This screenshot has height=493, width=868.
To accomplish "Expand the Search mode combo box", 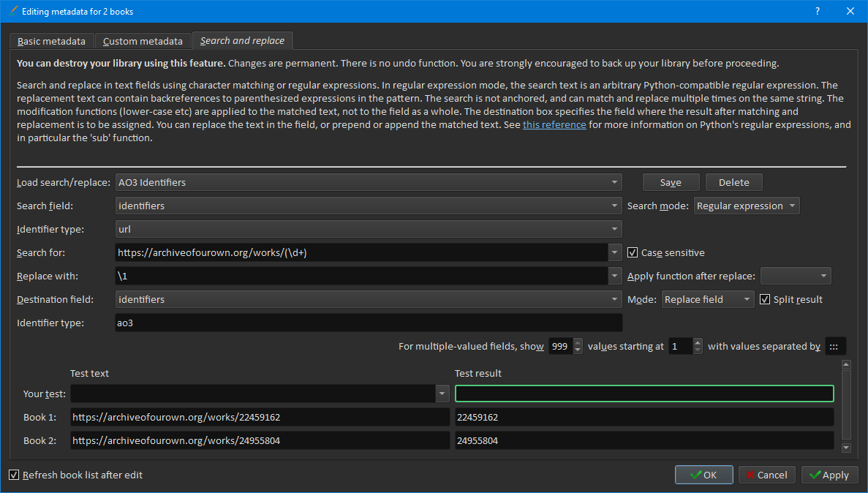I will coord(746,206).
